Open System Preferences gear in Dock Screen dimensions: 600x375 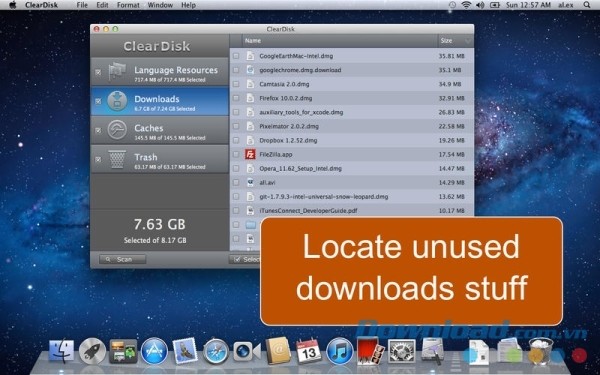(402, 351)
